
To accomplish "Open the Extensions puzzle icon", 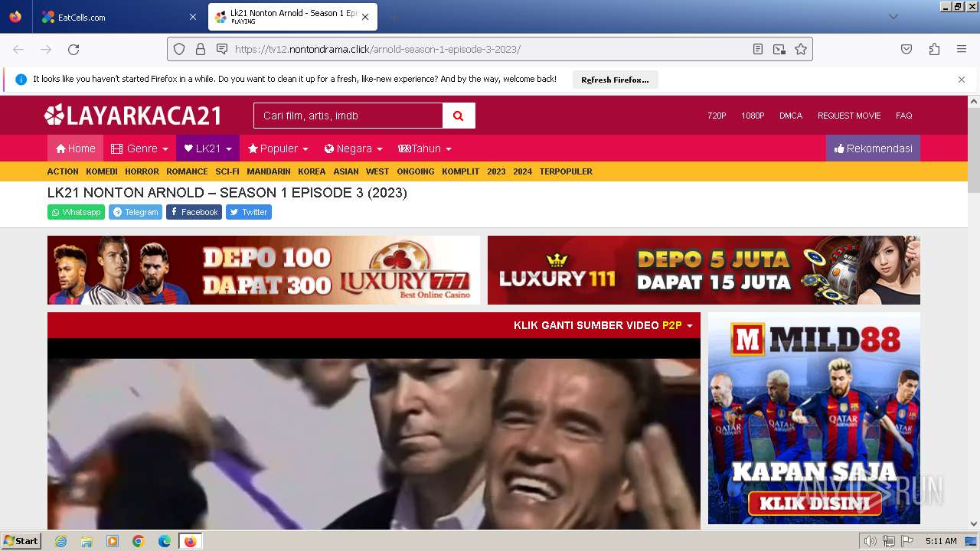I will (934, 49).
